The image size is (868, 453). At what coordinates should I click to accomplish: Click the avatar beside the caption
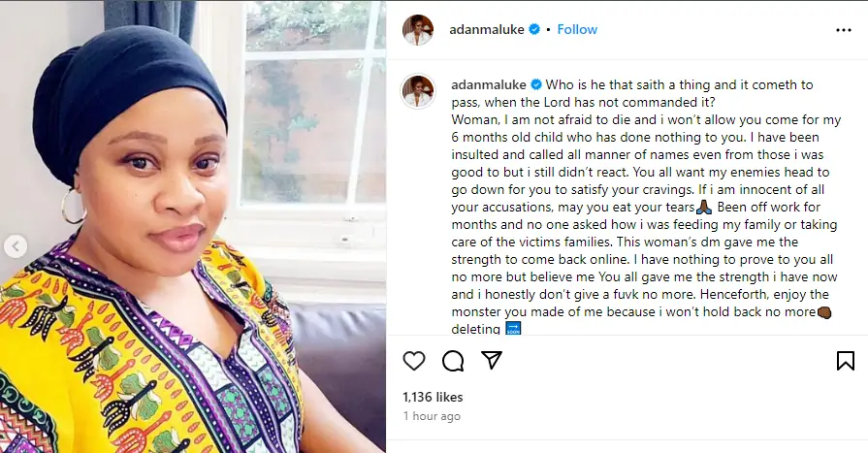tap(418, 90)
